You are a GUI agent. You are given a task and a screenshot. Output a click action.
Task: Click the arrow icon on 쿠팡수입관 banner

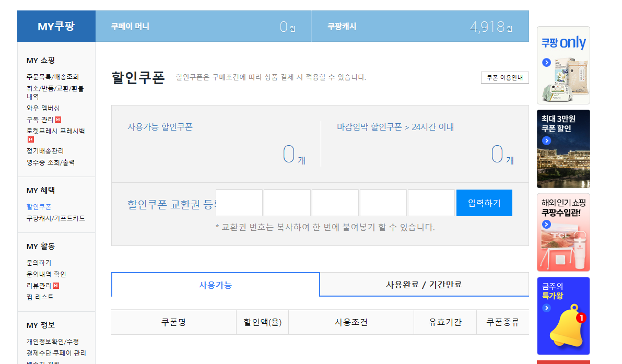pyautogui.click(x=546, y=224)
